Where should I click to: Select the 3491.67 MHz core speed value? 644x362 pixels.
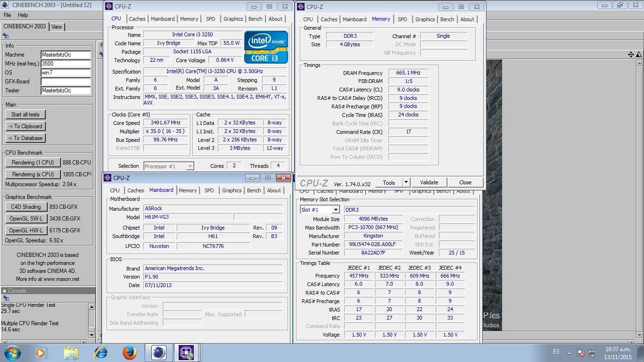165,123
